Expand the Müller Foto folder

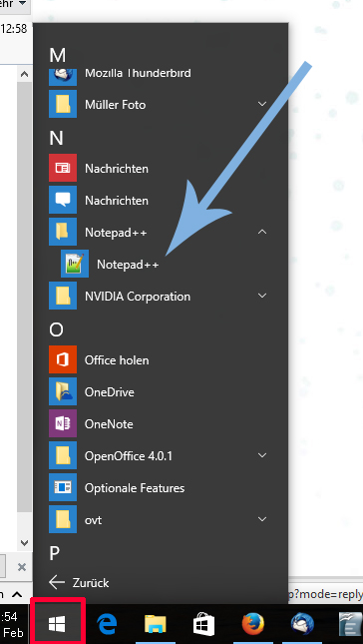[x=262, y=104]
